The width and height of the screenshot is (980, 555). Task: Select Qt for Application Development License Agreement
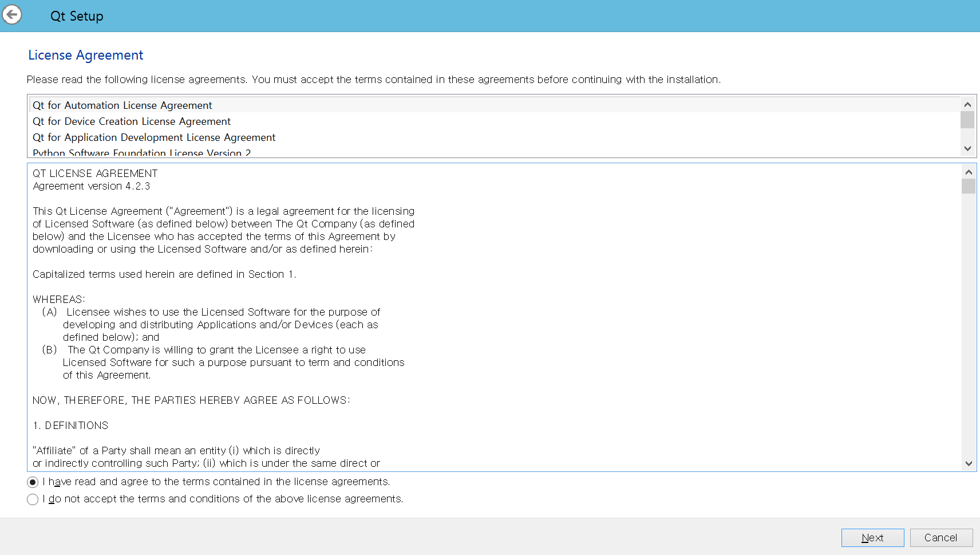tap(495, 137)
